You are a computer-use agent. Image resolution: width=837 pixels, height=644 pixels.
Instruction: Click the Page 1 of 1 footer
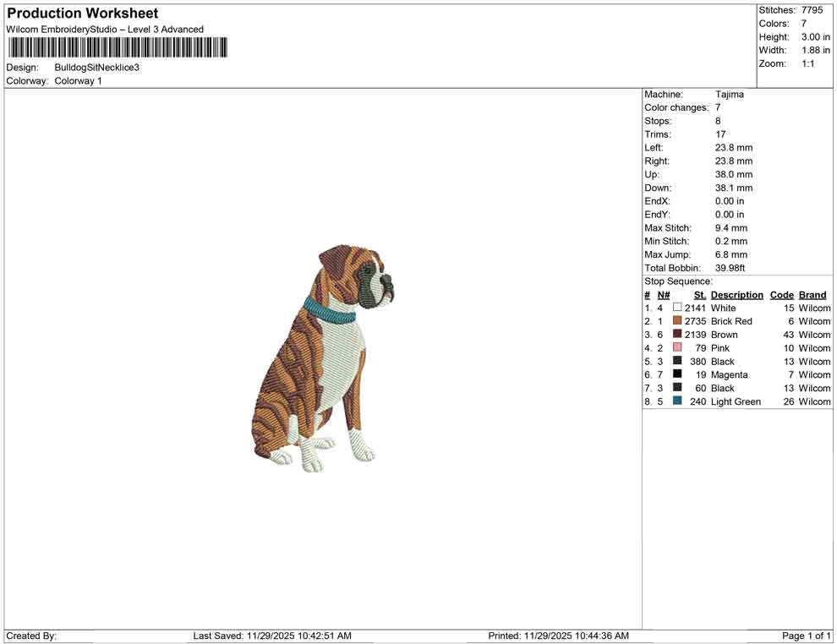tap(806, 636)
